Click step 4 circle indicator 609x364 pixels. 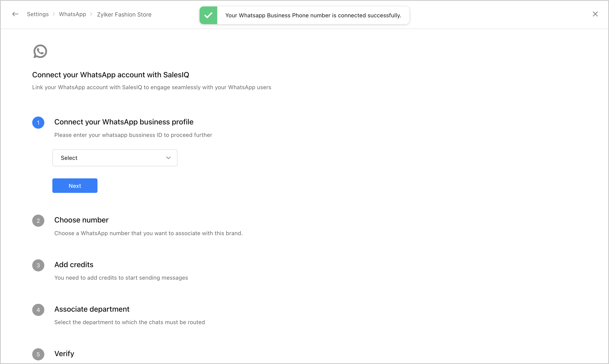(38, 310)
